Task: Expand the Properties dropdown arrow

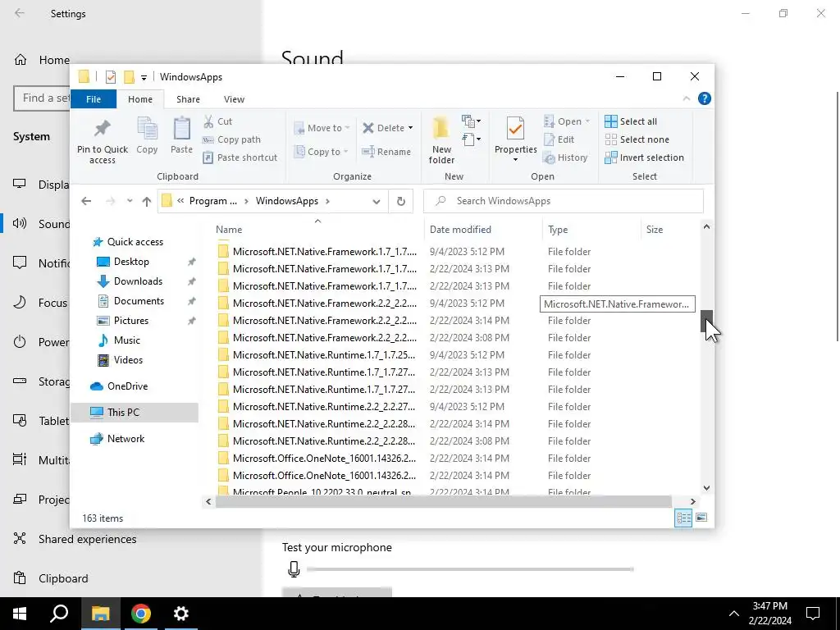Action: [515, 160]
